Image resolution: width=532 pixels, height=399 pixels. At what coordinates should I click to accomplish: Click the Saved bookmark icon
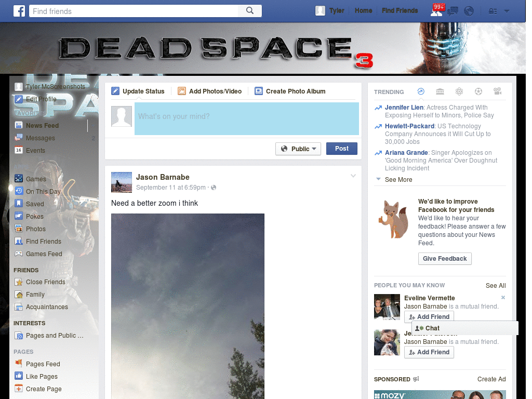pos(19,204)
